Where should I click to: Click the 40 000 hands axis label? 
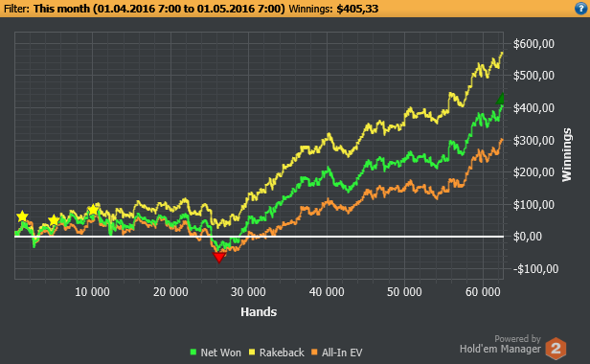point(327,292)
